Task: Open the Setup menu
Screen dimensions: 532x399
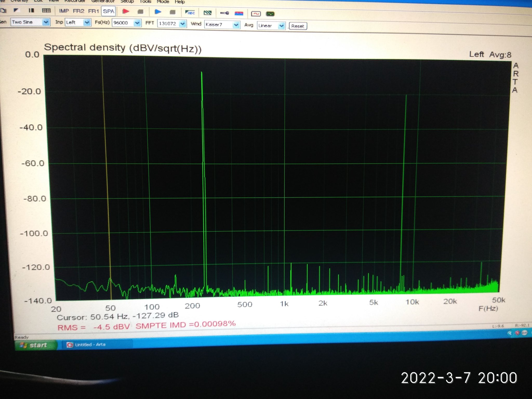Action: pyautogui.click(x=127, y=2)
